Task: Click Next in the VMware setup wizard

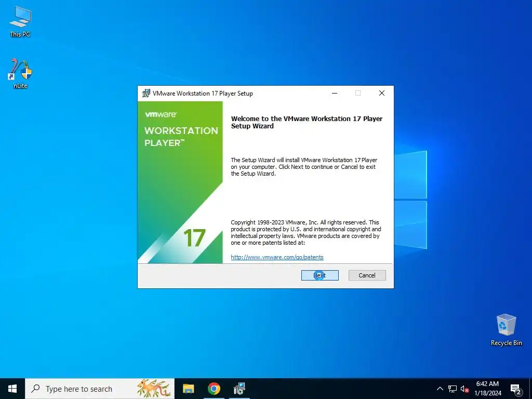Action: (320, 275)
